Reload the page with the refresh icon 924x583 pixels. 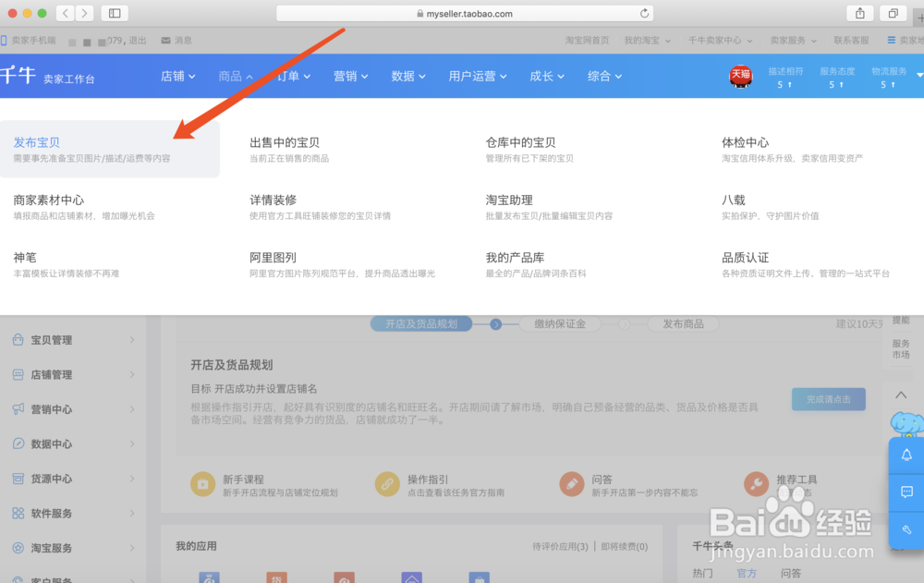(644, 13)
